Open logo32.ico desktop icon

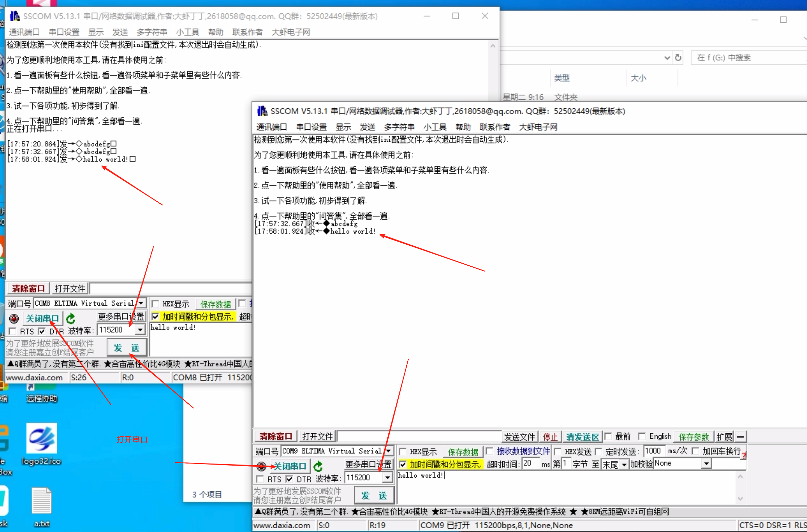(42, 444)
